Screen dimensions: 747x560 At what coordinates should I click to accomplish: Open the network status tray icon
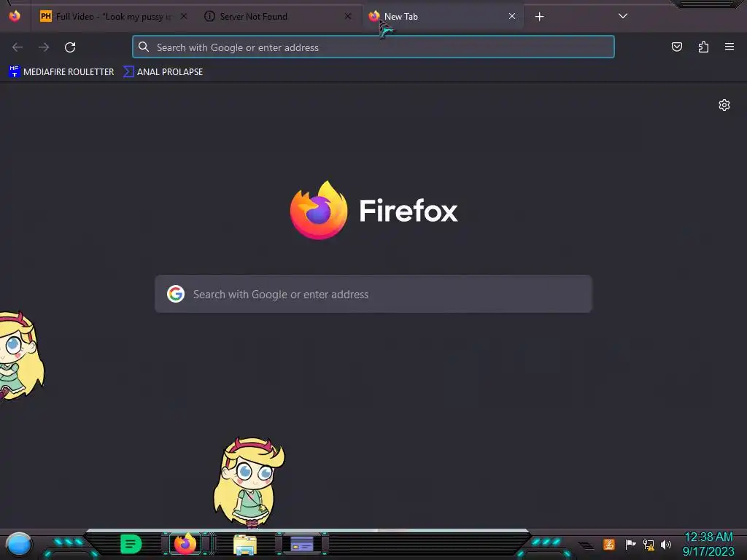[x=649, y=544]
